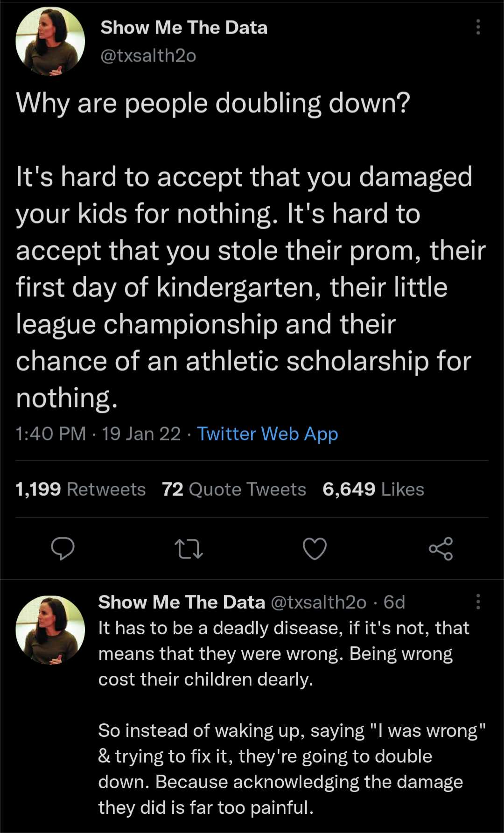Select main tweet text 'Why are people doubling down?'
The image size is (504, 833).
point(213,103)
